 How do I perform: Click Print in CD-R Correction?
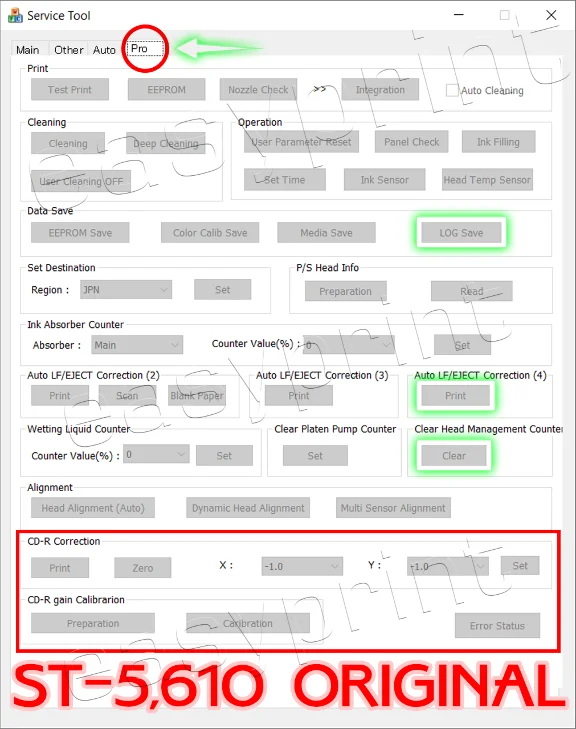pos(60,568)
